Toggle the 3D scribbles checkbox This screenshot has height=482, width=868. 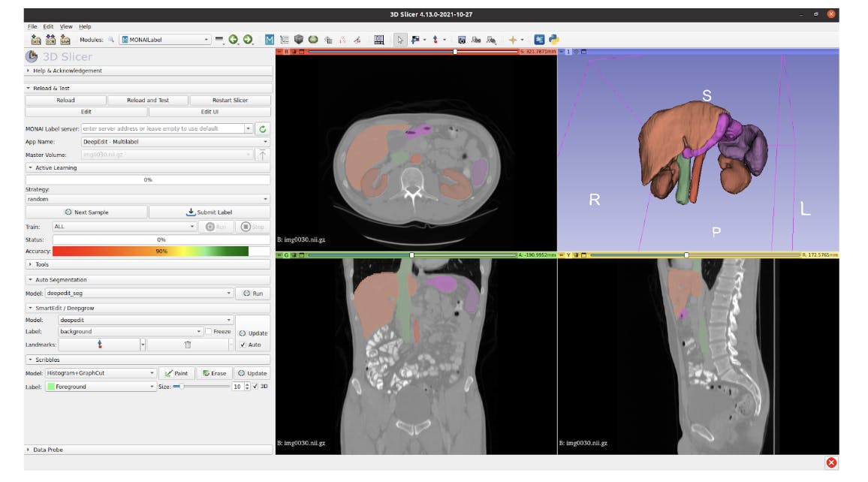tap(255, 386)
